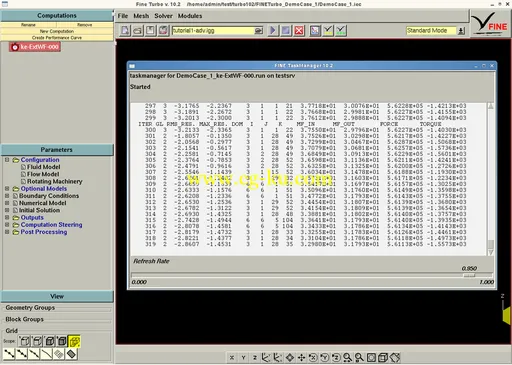Click the save project disk icon
Screen dimensions: 512x365
coord(150,31)
